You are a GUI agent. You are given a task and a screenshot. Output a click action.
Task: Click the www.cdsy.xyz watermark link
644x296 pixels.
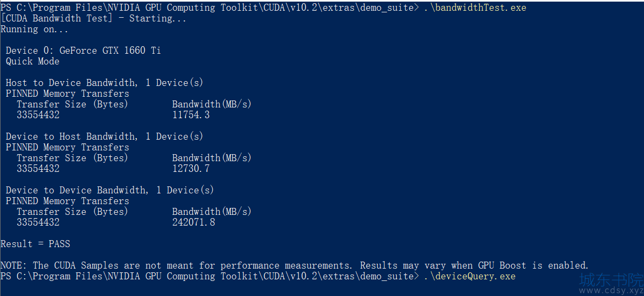(611, 291)
